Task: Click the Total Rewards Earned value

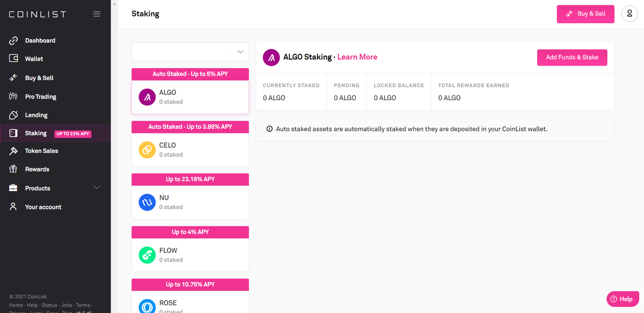Action: (450, 98)
